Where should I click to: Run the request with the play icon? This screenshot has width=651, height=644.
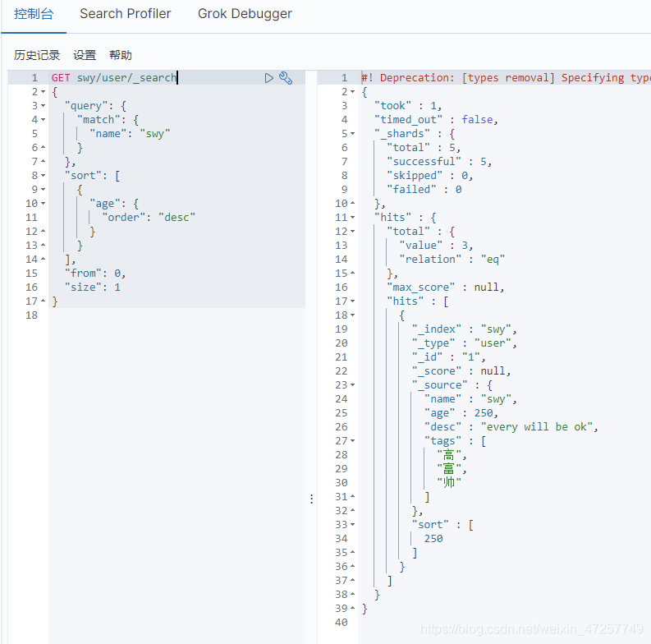pos(268,78)
